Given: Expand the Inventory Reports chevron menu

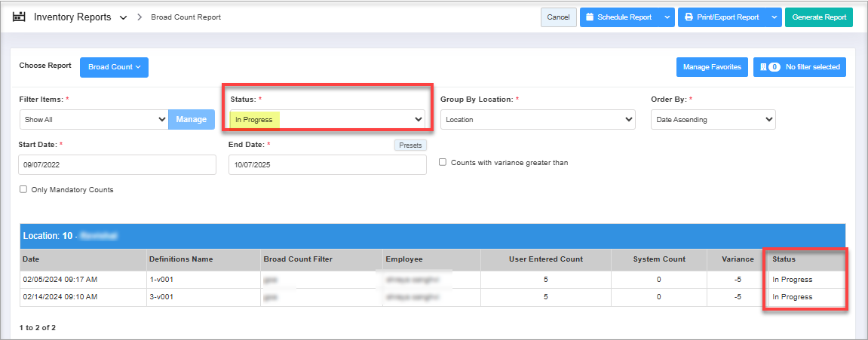Looking at the screenshot, I should [x=123, y=17].
